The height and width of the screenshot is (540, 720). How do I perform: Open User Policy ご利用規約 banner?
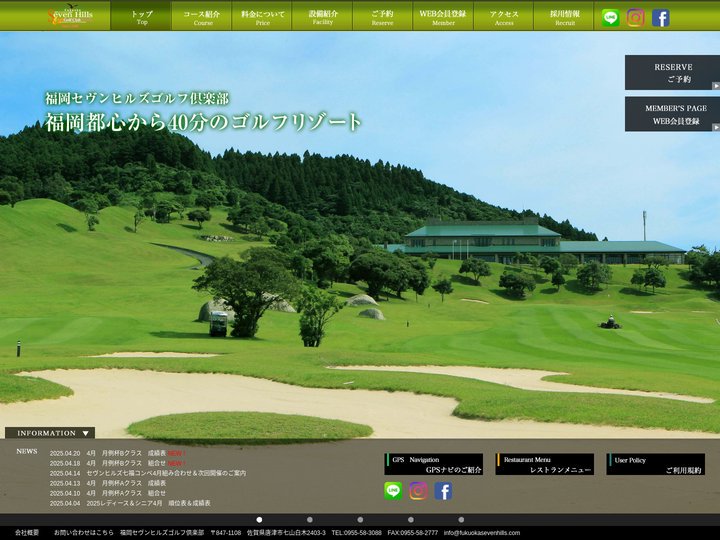click(656, 464)
